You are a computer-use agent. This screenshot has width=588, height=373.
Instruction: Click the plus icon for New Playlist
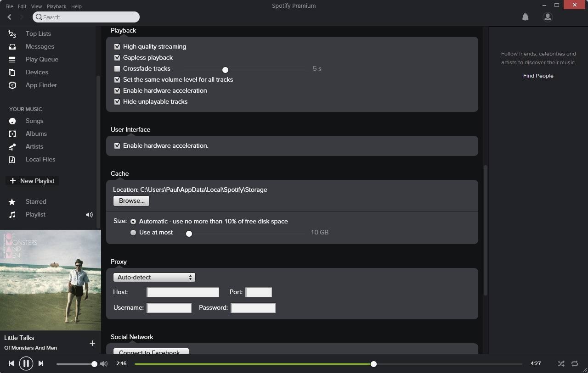[13, 181]
